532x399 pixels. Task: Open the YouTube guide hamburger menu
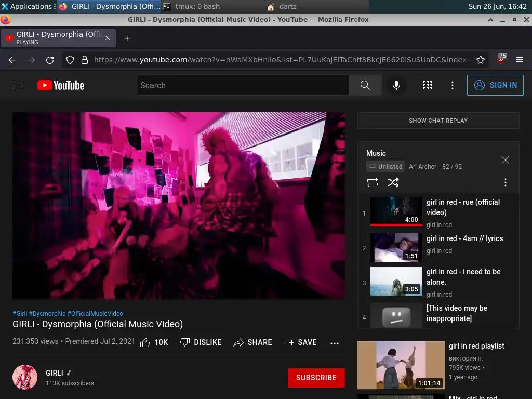click(19, 85)
